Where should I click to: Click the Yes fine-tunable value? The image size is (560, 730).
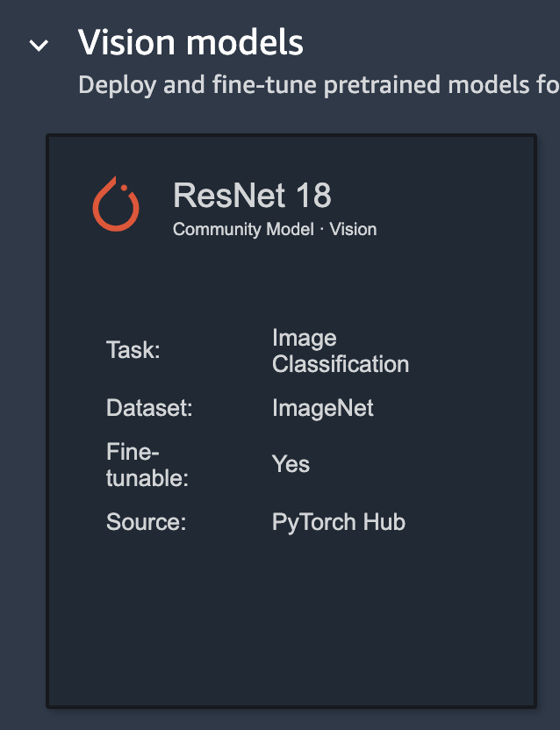291,464
